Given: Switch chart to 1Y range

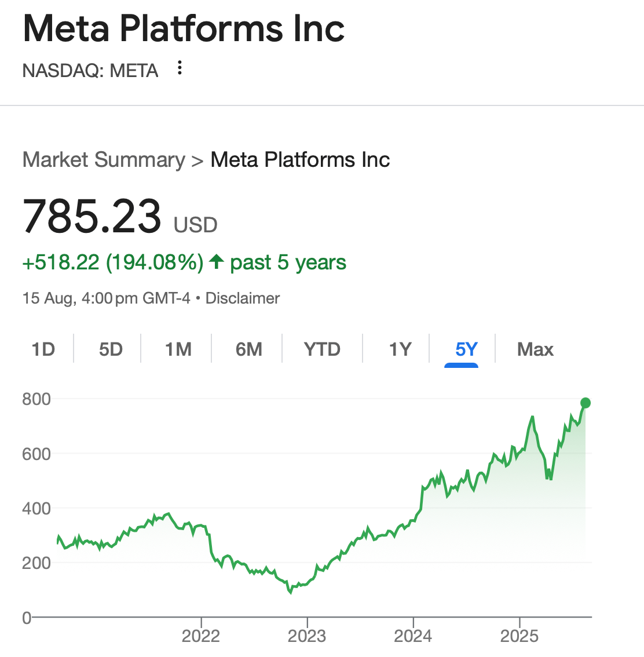Looking at the screenshot, I should coord(400,349).
